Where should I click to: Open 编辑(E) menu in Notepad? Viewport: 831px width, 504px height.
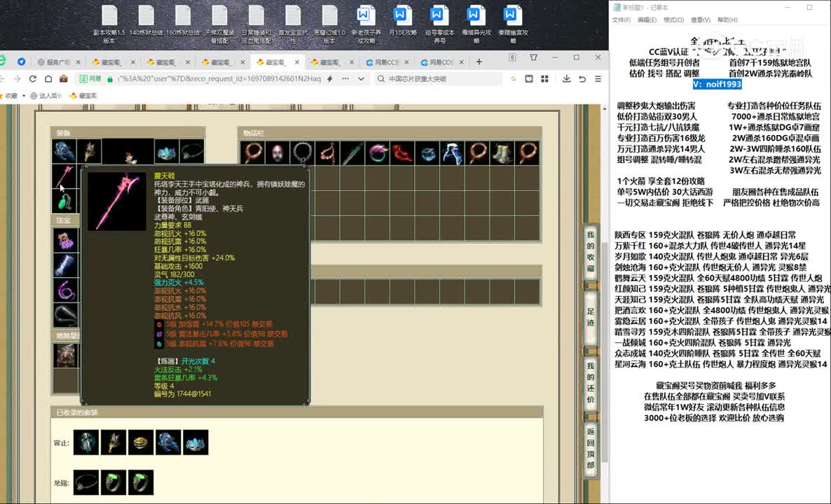pos(647,20)
